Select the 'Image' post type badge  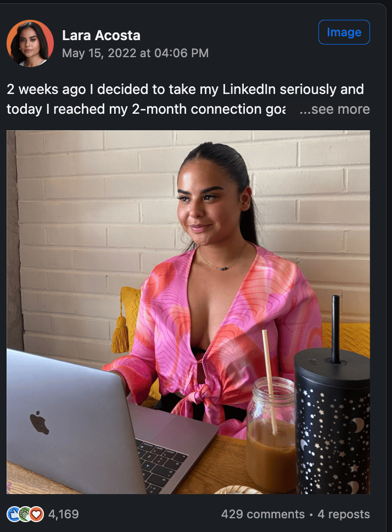pyautogui.click(x=344, y=32)
